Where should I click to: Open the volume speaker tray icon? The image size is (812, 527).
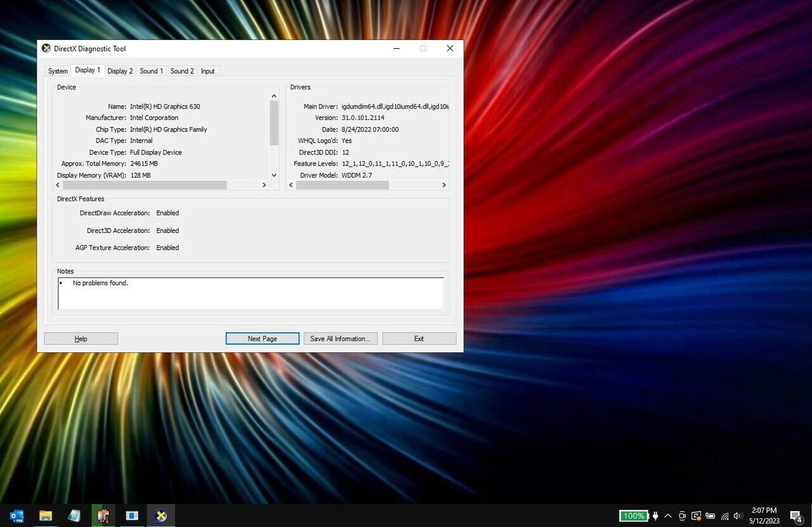(738, 516)
